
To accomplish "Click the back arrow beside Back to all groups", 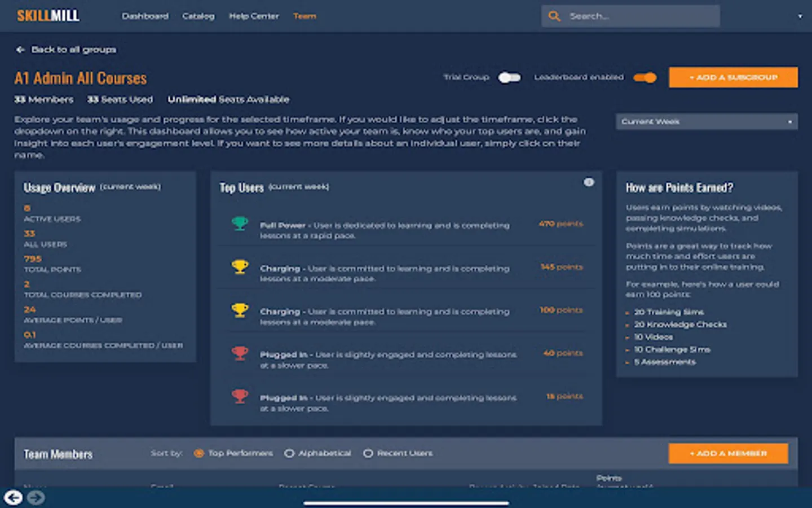I will point(20,50).
